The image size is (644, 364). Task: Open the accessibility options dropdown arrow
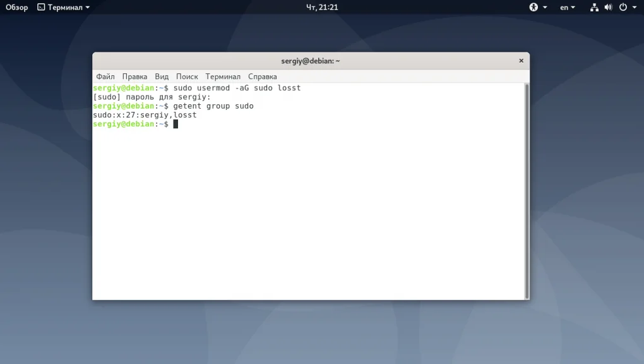click(x=544, y=7)
